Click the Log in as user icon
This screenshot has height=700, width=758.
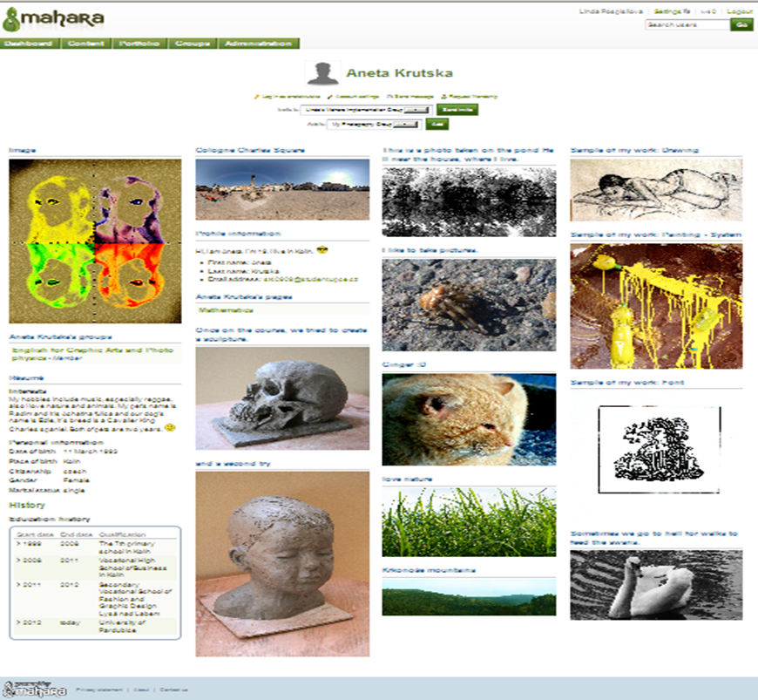click(x=255, y=96)
